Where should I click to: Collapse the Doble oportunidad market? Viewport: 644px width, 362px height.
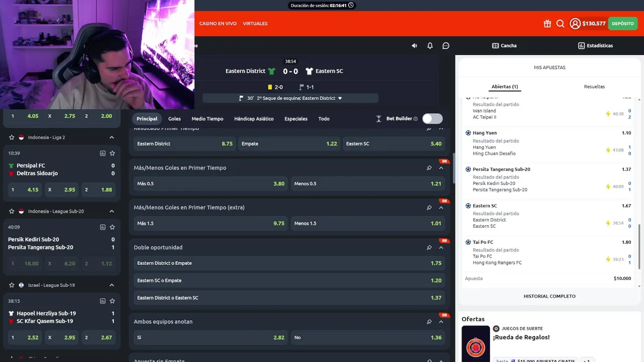[x=441, y=247]
